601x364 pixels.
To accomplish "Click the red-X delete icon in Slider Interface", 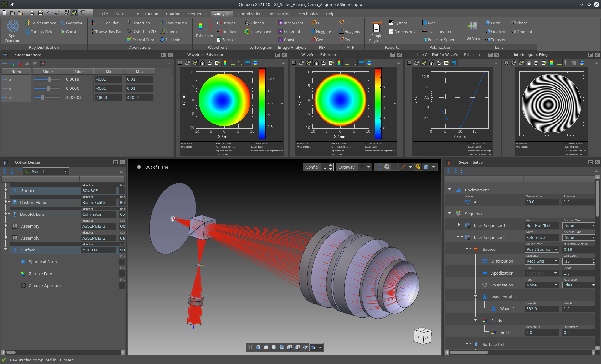I will [19, 63].
